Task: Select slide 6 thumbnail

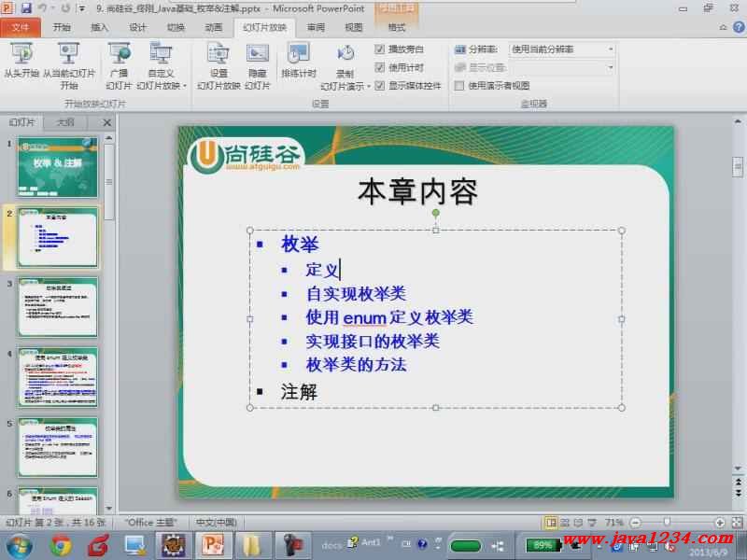Action: 58,500
